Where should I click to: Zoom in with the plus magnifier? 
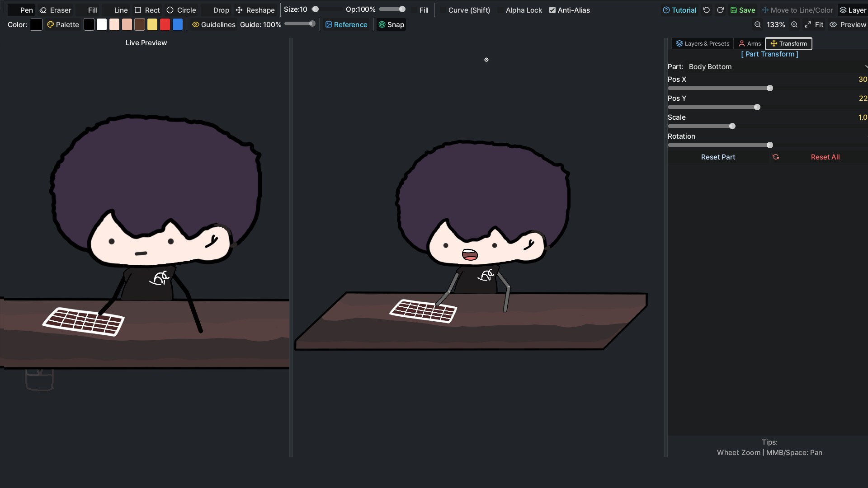(794, 24)
